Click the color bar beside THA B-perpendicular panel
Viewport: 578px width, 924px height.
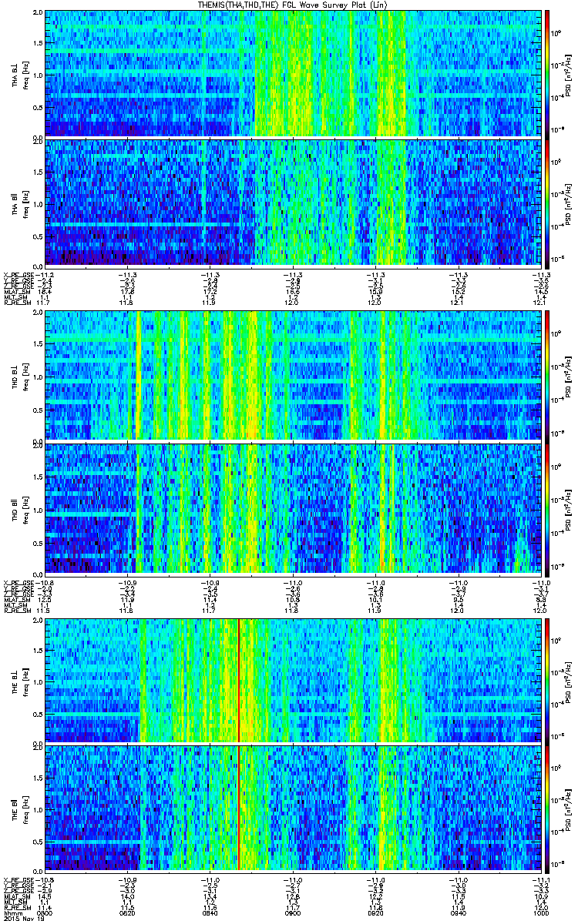click(547, 73)
